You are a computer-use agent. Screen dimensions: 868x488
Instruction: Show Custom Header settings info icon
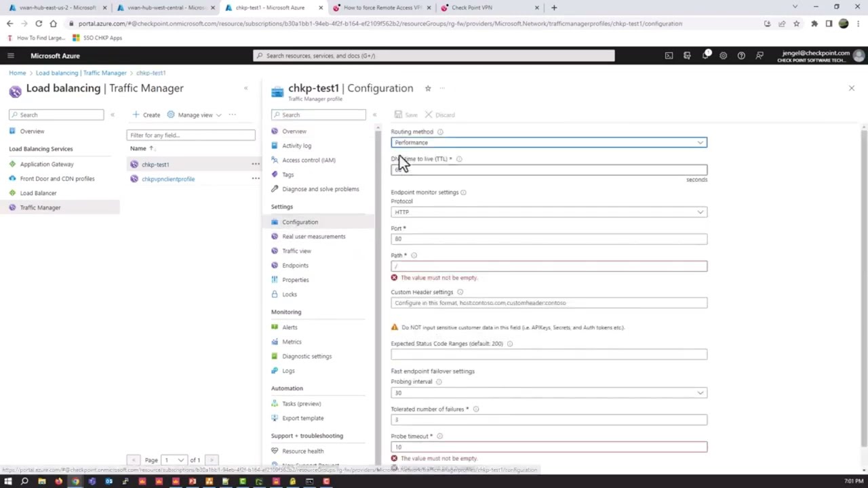(x=460, y=292)
